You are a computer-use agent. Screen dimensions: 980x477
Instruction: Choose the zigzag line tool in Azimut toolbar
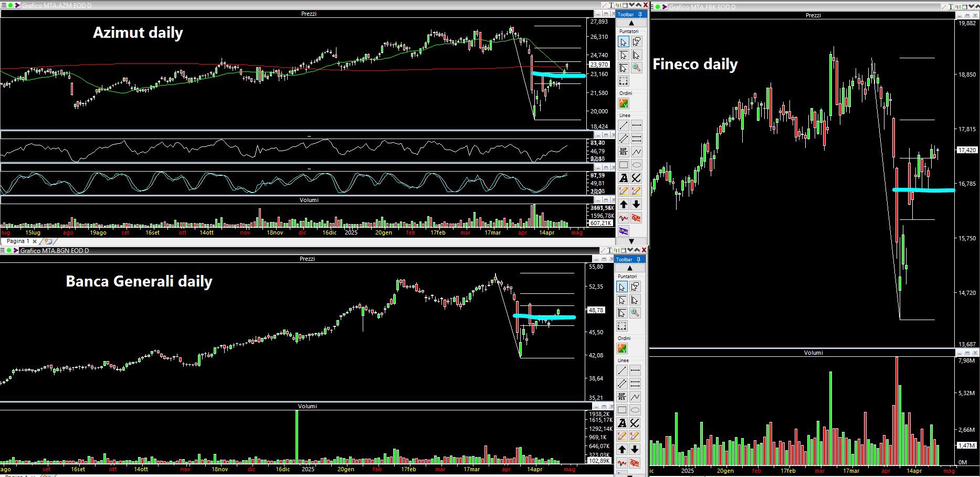point(636,152)
